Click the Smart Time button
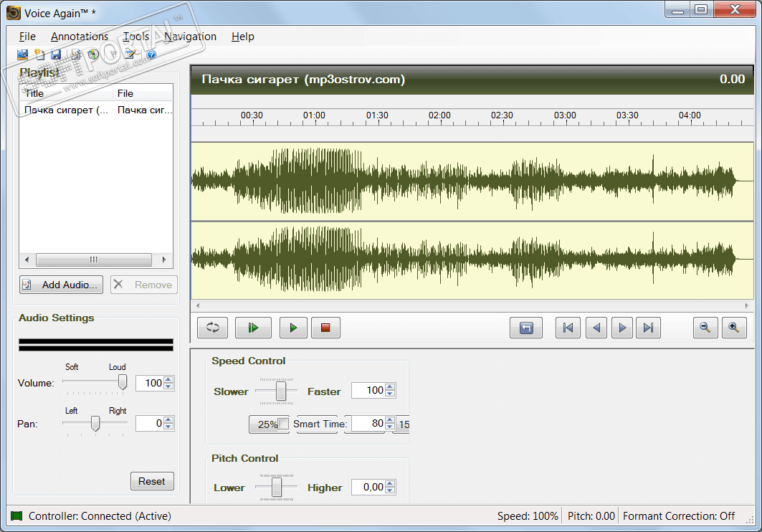The height and width of the screenshot is (532, 762). (320, 424)
